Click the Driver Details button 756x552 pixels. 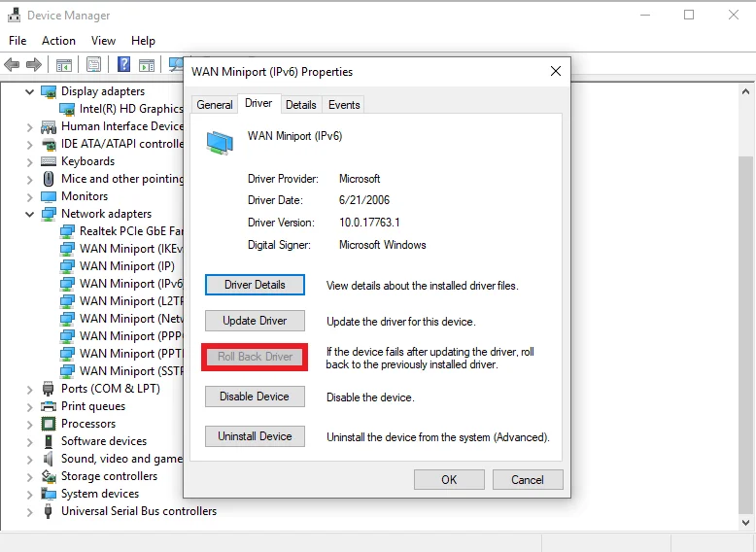pos(255,285)
